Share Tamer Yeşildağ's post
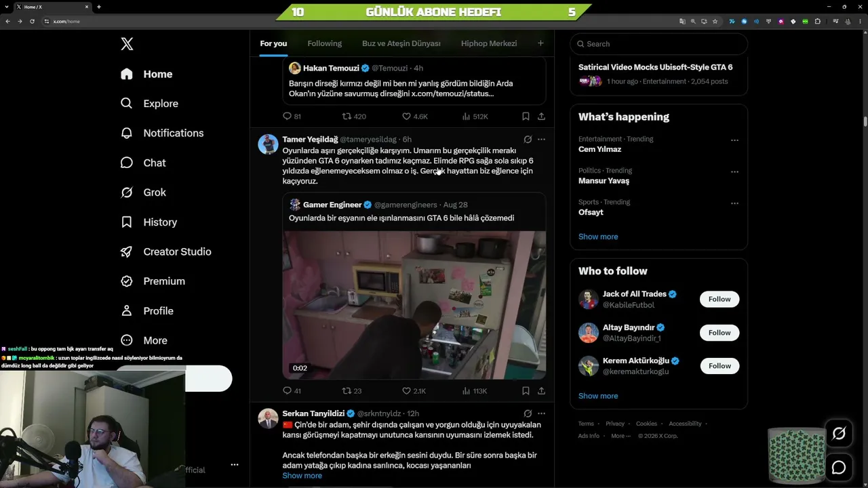The width and height of the screenshot is (868, 488). 541,391
